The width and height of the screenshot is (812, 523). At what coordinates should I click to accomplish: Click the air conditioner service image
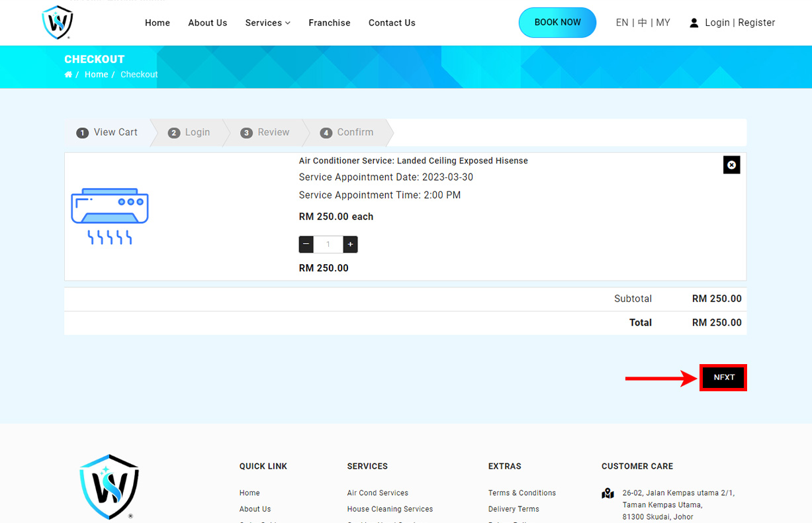pyautogui.click(x=110, y=216)
